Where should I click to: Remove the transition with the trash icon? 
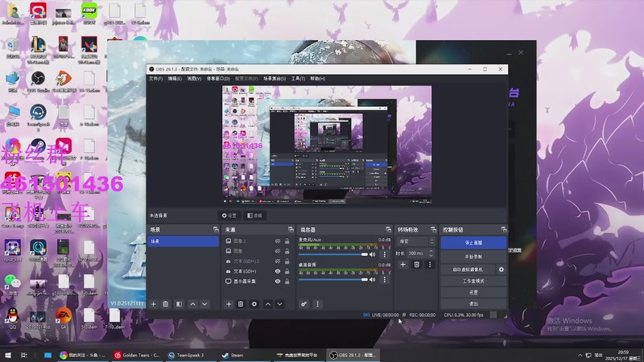click(x=416, y=265)
